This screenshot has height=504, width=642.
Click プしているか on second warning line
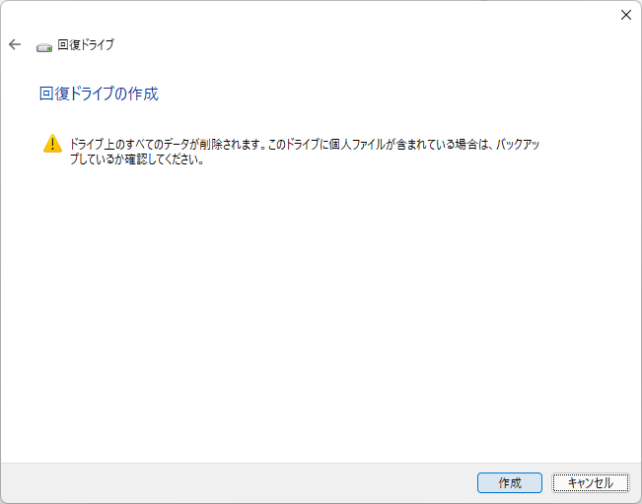[x=99, y=159]
